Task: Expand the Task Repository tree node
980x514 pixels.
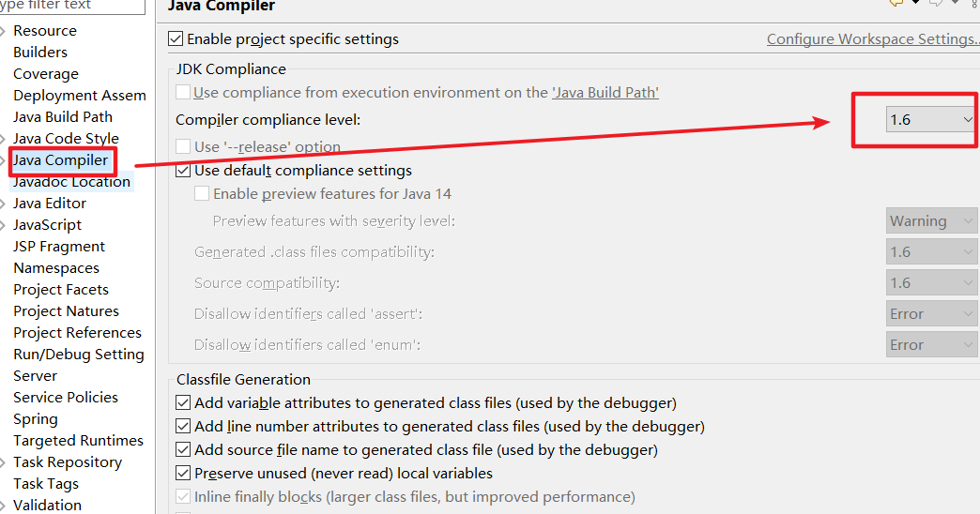Action: [3, 462]
